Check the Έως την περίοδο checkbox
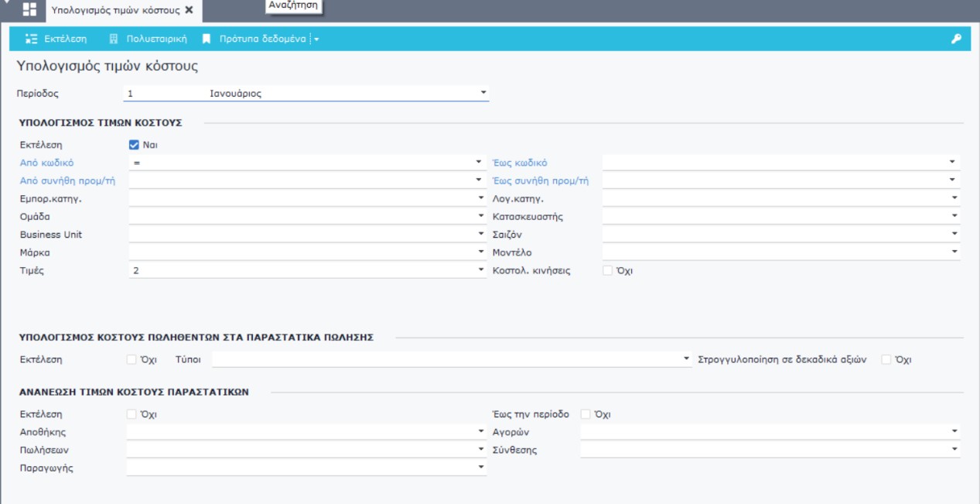Viewport: 980px width, 504px height. click(586, 414)
